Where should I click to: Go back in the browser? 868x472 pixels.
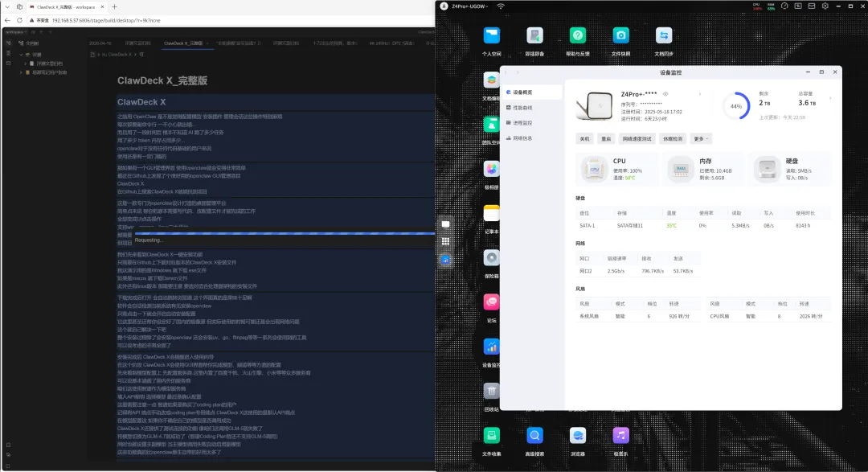click(x=7, y=20)
